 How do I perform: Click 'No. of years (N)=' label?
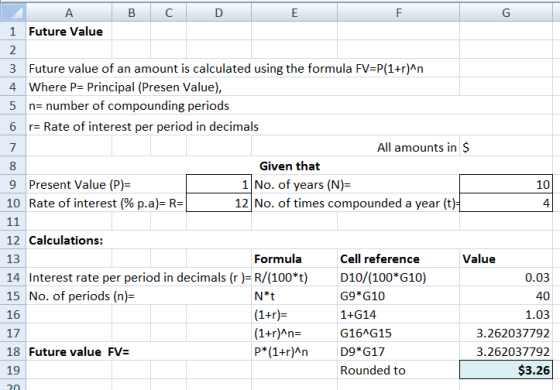tap(302, 185)
